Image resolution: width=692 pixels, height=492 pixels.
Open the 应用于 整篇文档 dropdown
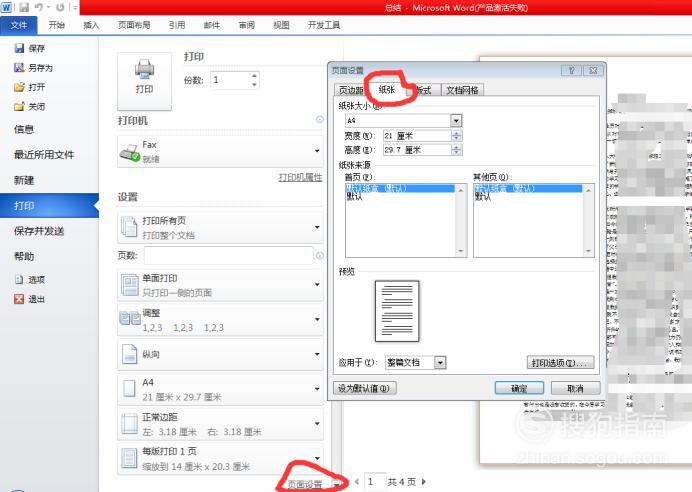point(440,363)
